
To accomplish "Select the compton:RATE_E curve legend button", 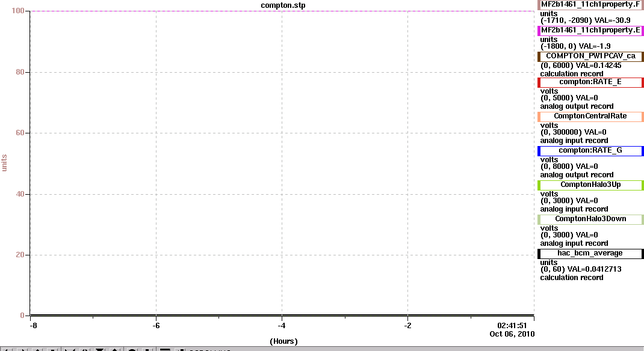I will [x=590, y=82].
